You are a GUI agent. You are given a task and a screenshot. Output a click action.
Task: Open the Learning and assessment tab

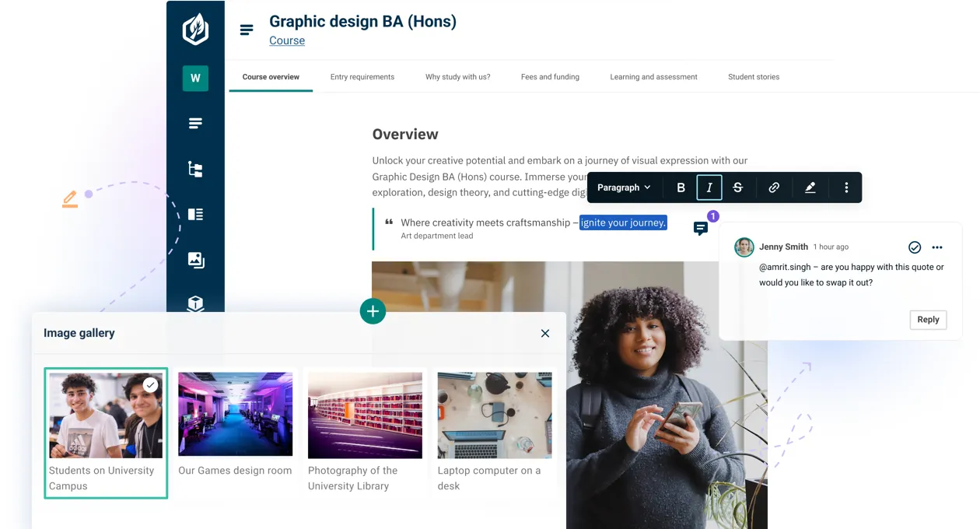pos(653,77)
